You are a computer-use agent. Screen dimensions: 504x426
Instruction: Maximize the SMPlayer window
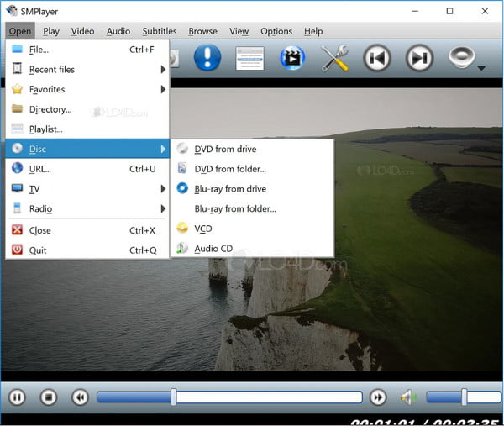449,11
